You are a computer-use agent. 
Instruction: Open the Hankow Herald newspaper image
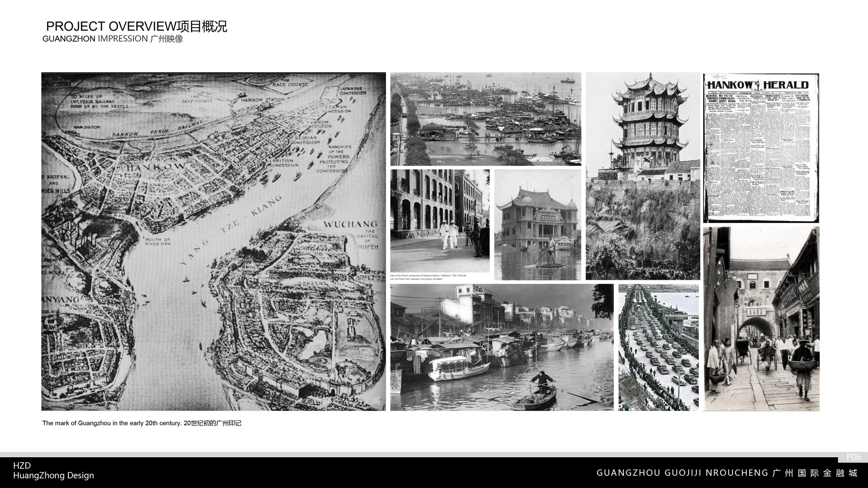(761, 148)
